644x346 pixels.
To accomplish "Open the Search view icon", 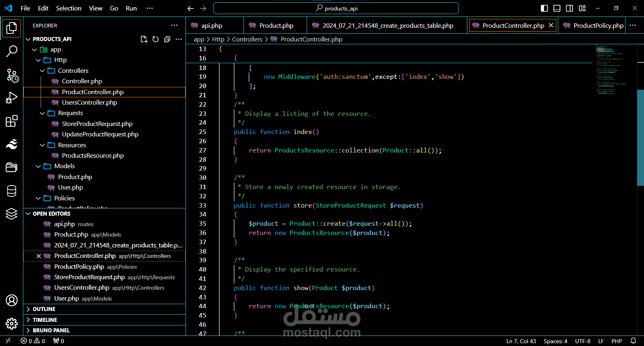I will (x=12, y=51).
